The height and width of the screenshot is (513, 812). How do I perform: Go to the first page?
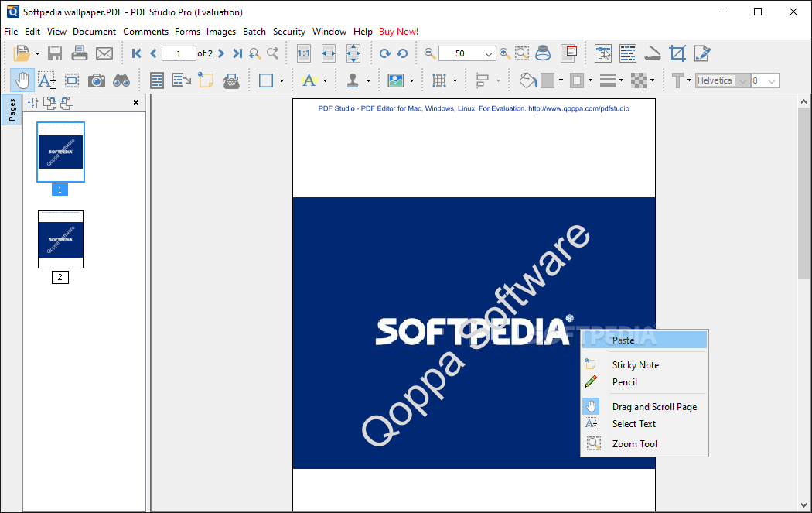pyautogui.click(x=137, y=53)
